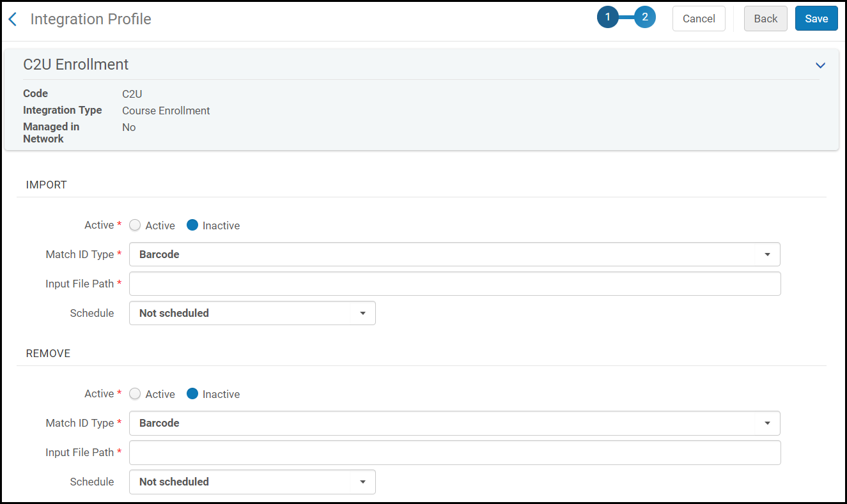This screenshot has width=847, height=504.
Task: Click the Import section header
Action: tap(47, 185)
